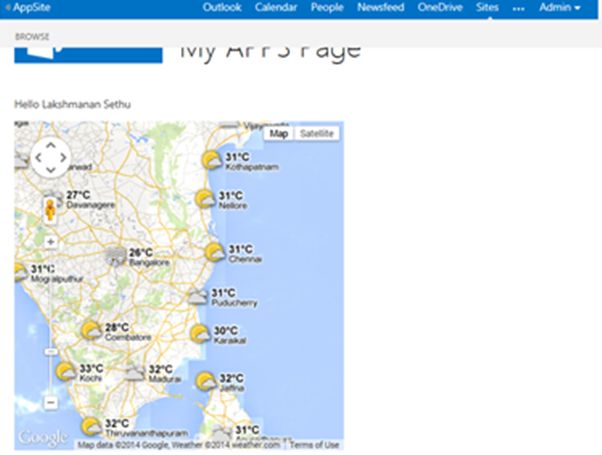Viewport: 602px width, 455px height.
Task: Pan the map up with arrow
Action: [51, 146]
